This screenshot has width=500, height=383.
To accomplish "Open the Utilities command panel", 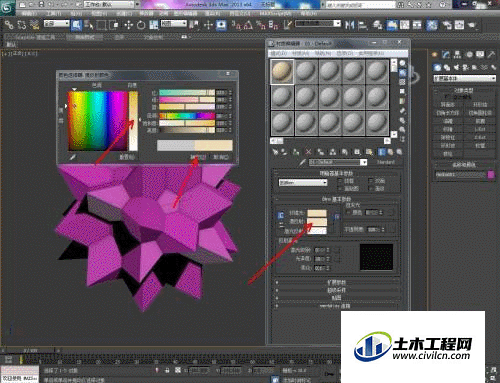I will point(491,54).
